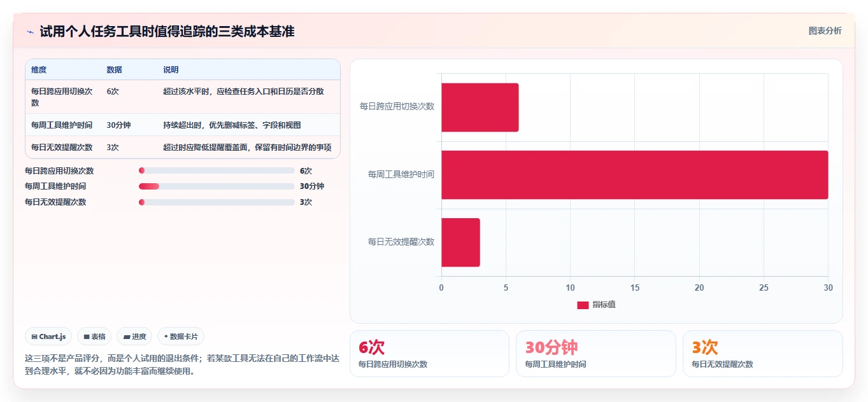
Task: Click the 说明 table column header
Action: point(171,70)
